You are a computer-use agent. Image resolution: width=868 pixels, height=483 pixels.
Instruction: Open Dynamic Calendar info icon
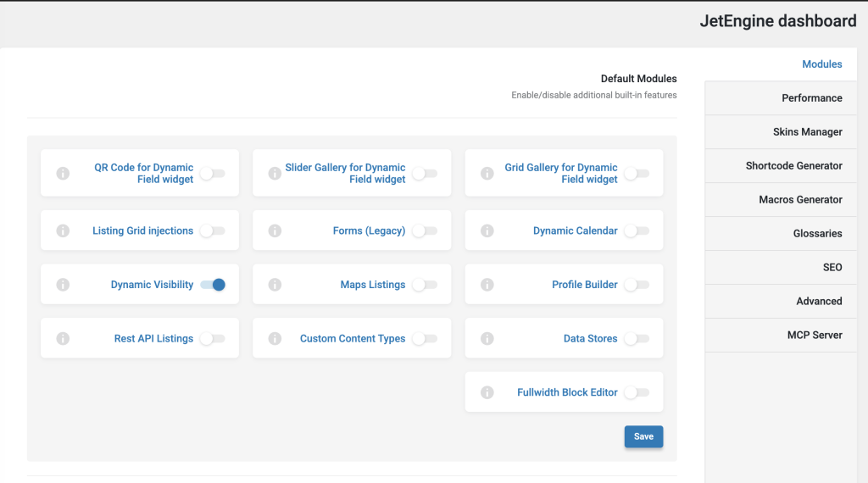point(487,230)
